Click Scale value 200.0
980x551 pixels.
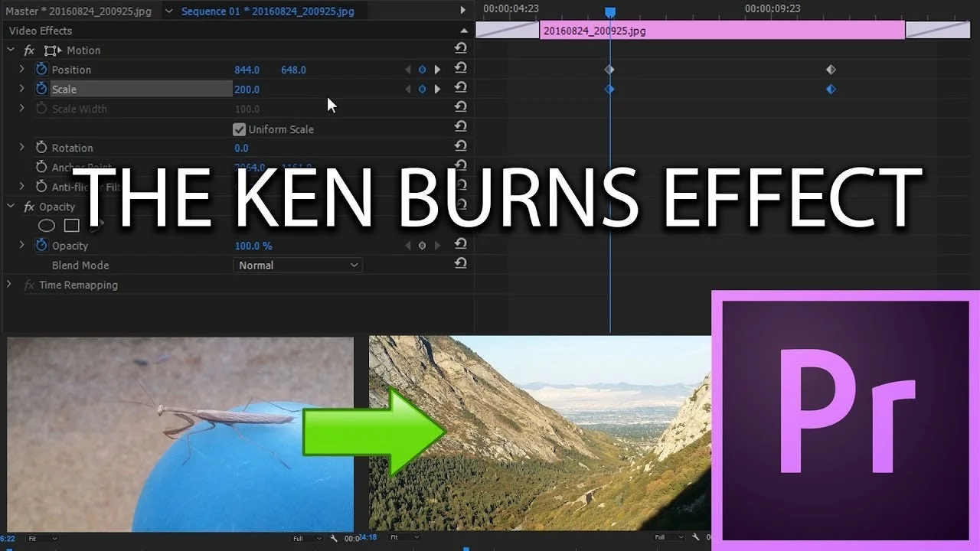point(247,90)
